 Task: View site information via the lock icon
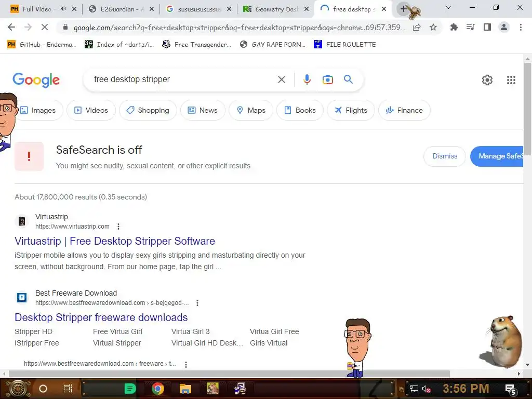(65, 27)
